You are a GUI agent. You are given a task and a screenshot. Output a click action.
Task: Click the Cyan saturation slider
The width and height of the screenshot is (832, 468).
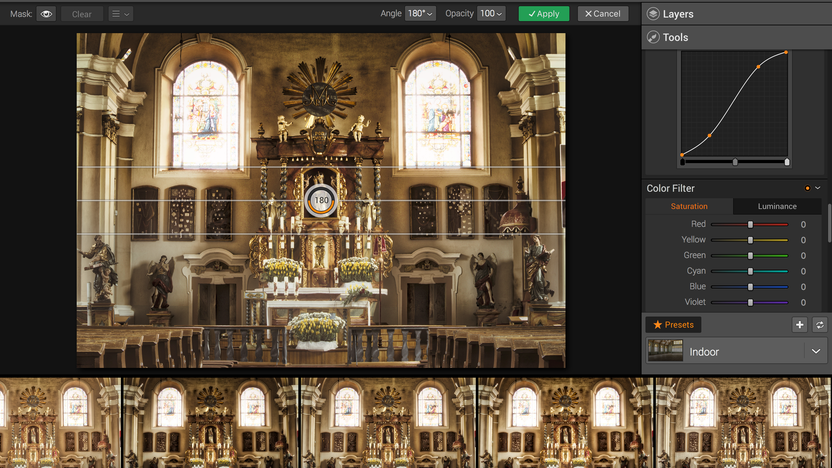click(750, 271)
